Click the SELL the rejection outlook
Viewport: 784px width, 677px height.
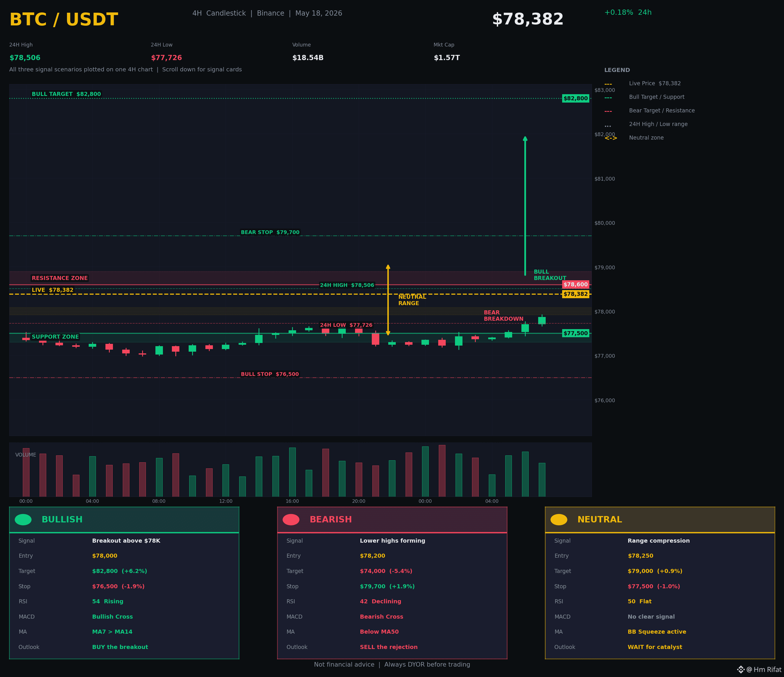(389, 647)
